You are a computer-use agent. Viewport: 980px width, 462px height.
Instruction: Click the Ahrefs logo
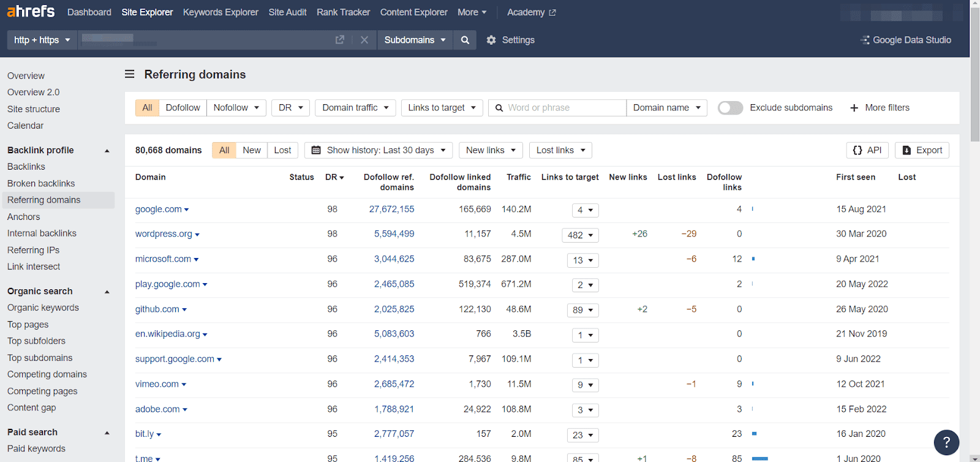coord(31,12)
